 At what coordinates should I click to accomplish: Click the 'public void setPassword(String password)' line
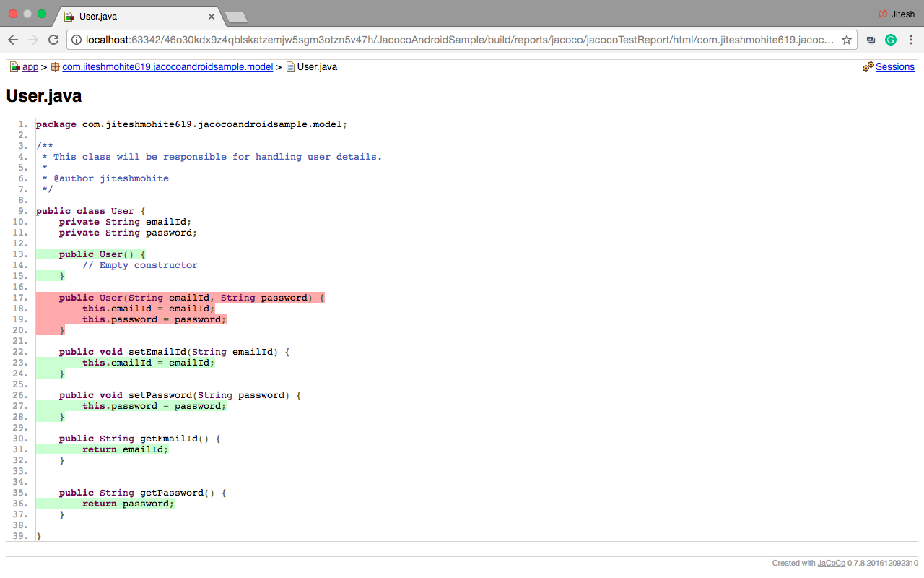click(180, 395)
